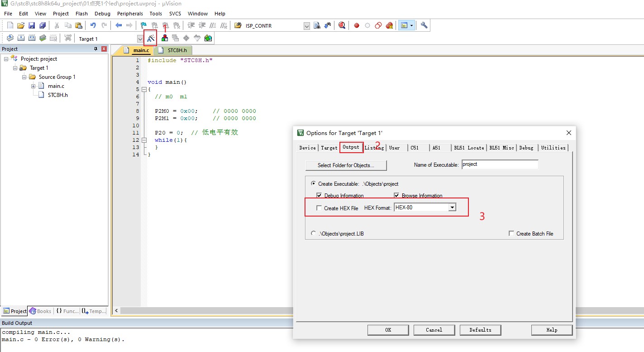The width and height of the screenshot is (644, 352).
Task: Click the Translate current file icon
Action: 10,38
